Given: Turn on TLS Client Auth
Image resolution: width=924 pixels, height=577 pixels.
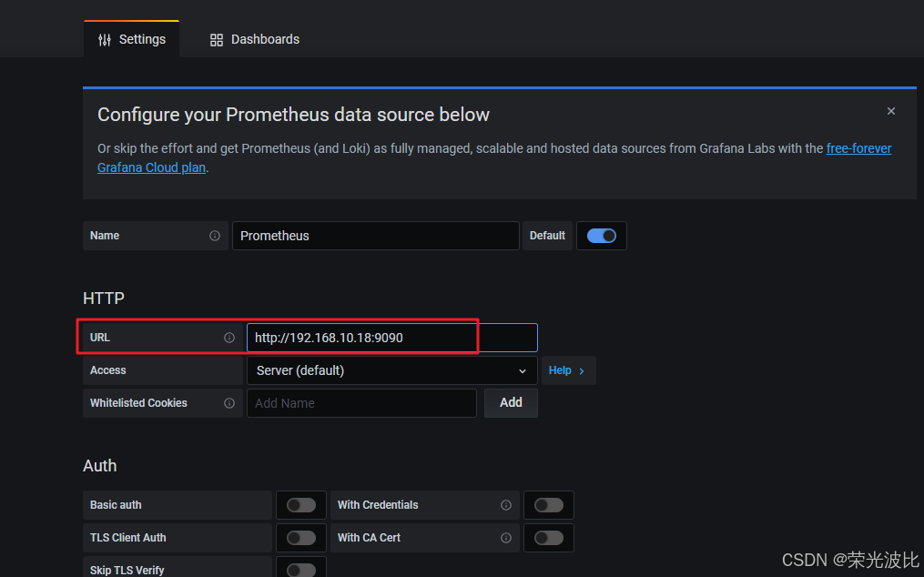Looking at the screenshot, I should click(301, 538).
